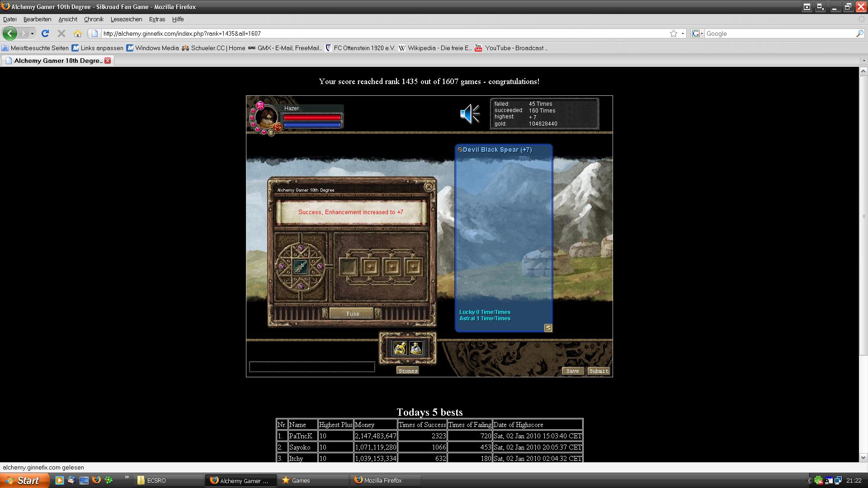
Task: Bookmark page with the star icon
Action: click(673, 33)
